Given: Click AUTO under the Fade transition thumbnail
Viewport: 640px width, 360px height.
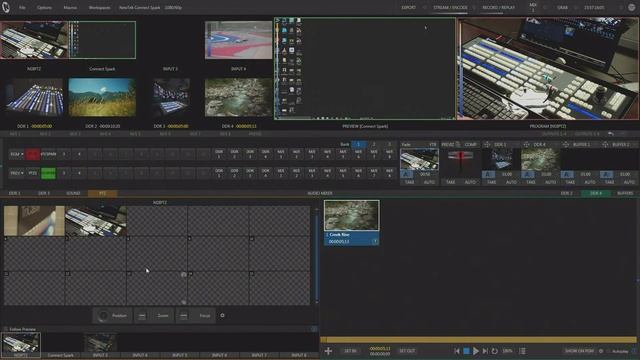Looking at the screenshot, I should pos(429,182).
